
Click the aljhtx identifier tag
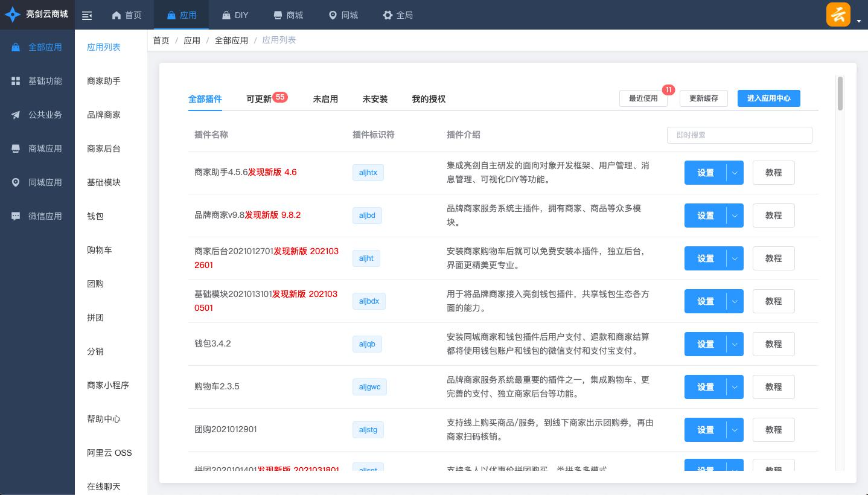pos(368,173)
